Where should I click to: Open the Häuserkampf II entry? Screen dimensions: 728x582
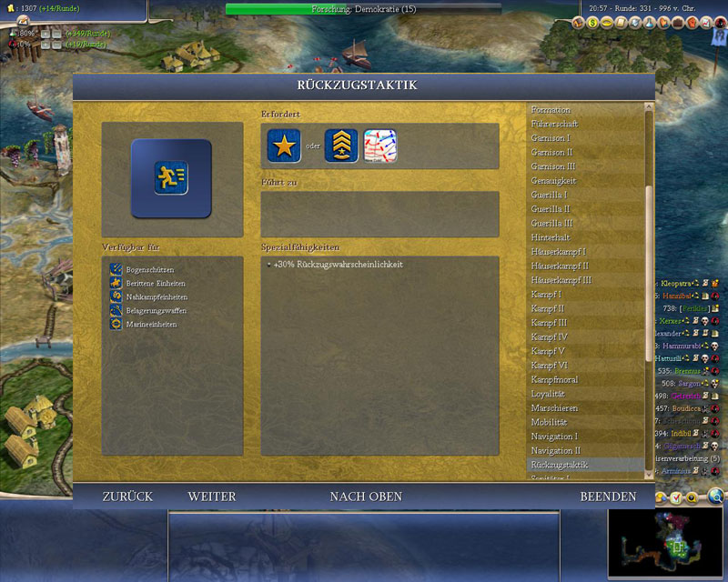(x=585, y=266)
